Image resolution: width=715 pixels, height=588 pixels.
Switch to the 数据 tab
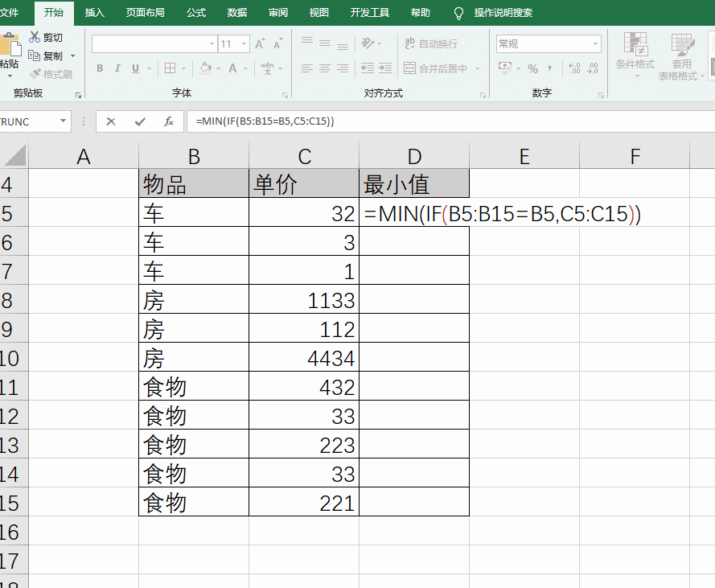pyautogui.click(x=237, y=13)
